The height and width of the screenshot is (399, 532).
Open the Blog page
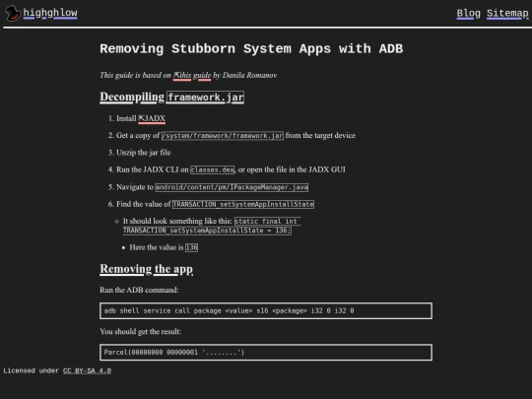coord(468,13)
